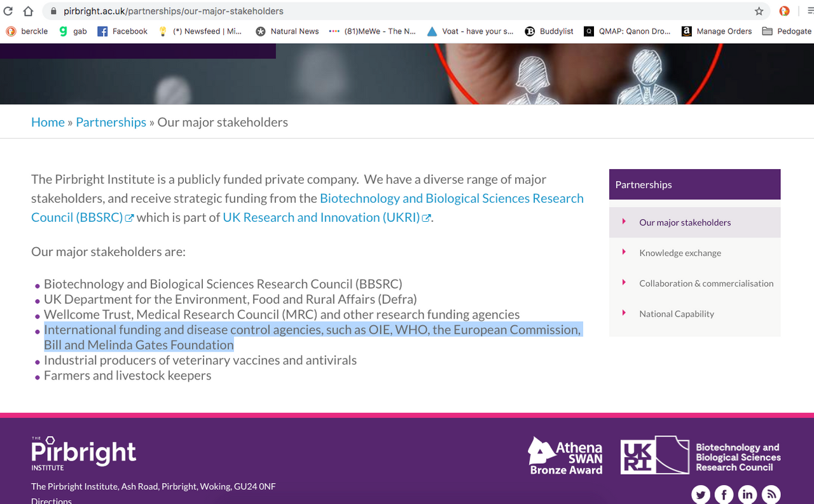Click 'Industrial producers of veterinary vaccines' list item

point(200,360)
